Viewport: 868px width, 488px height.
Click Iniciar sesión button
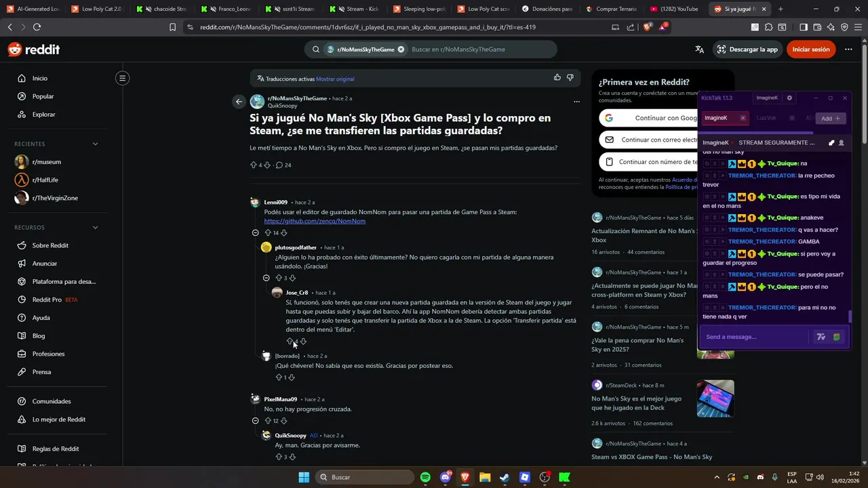click(x=811, y=49)
